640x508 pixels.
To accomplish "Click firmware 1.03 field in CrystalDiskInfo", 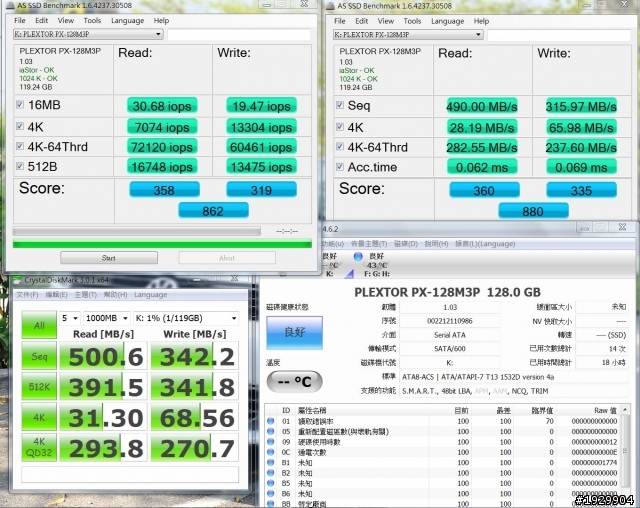I will coord(449,307).
